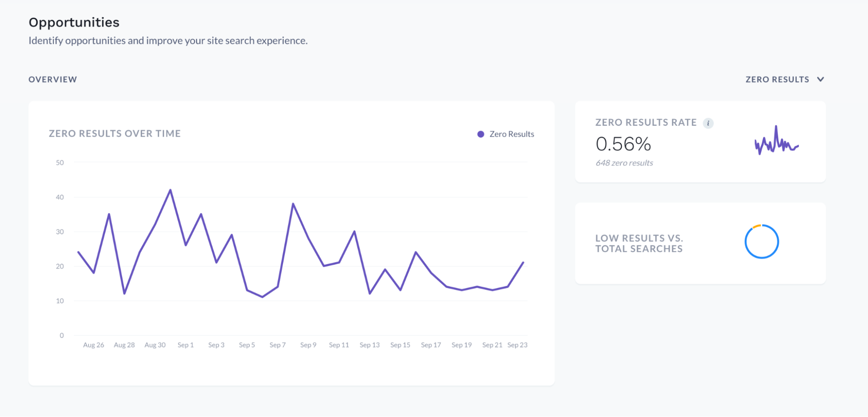
Task: Click the 10 y-axis label
Action: pos(60,301)
